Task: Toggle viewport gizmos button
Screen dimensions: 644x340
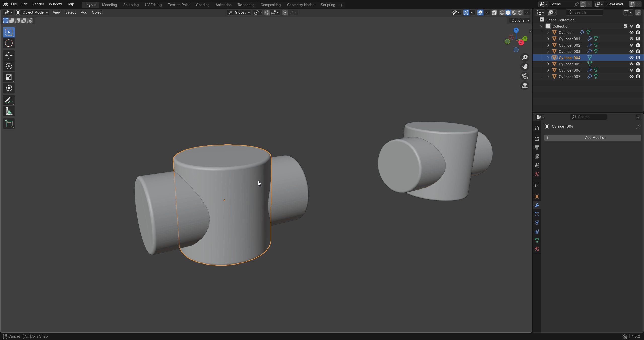Action: [x=466, y=12]
